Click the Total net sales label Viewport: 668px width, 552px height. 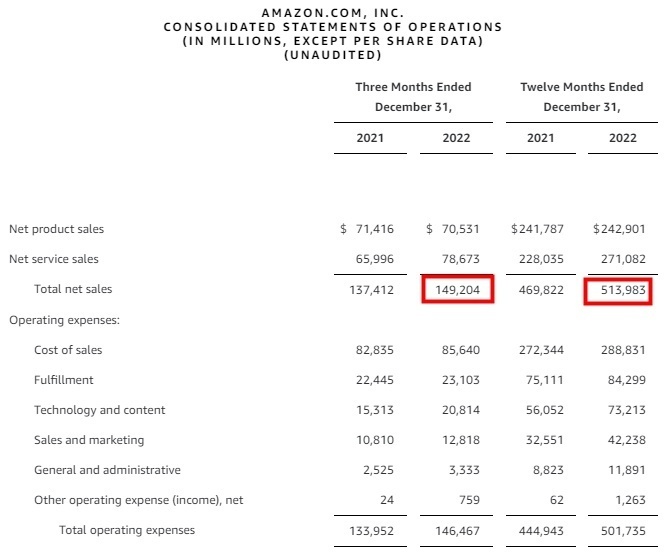[73, 289]
